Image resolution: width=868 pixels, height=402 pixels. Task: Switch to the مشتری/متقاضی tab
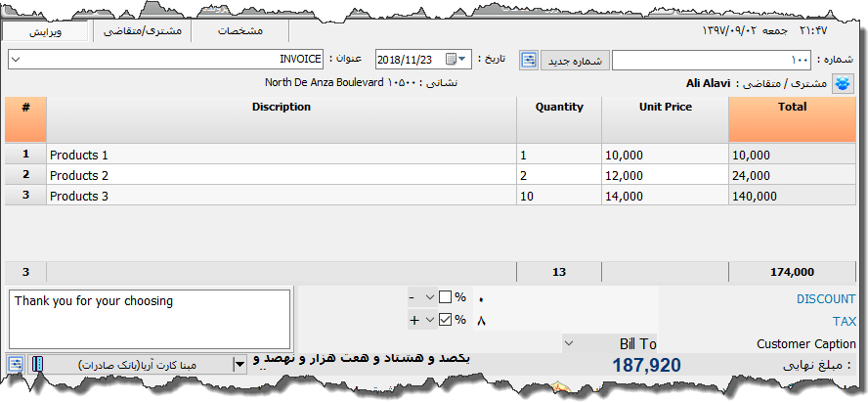click(x=143, y=31)
